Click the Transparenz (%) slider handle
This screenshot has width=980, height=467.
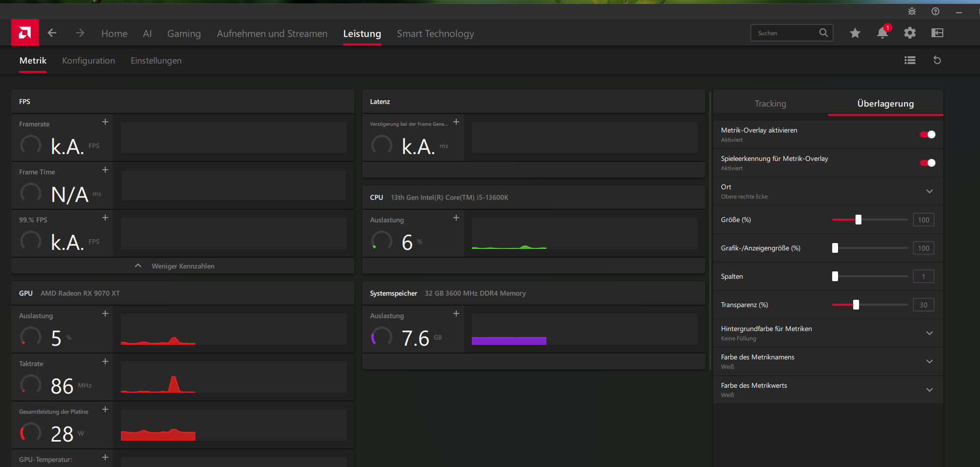(856, 305)
